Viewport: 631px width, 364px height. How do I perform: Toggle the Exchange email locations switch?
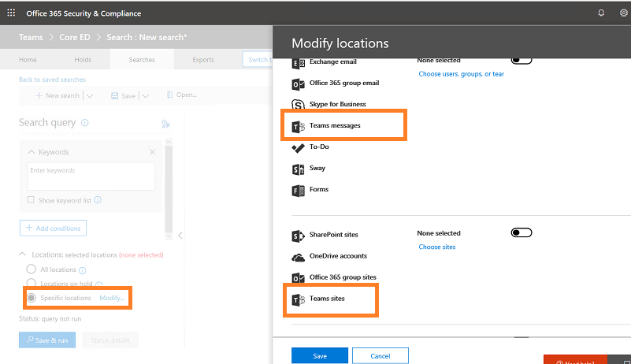click(x=522, y=61)
